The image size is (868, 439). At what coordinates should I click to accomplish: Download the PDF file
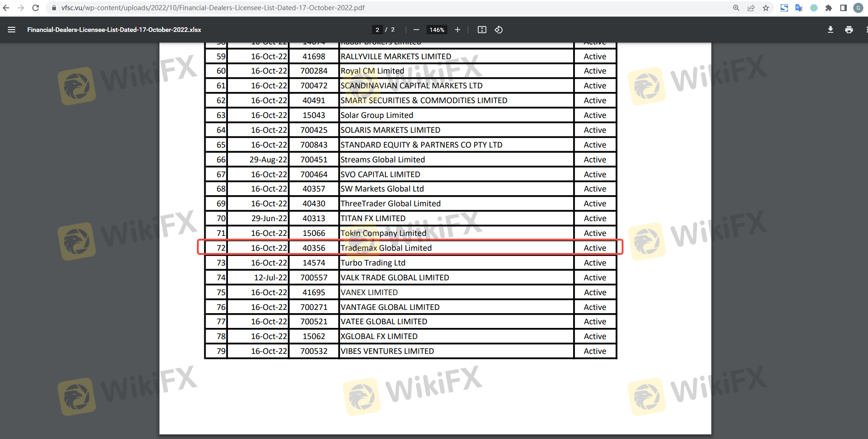pos(831,30)
